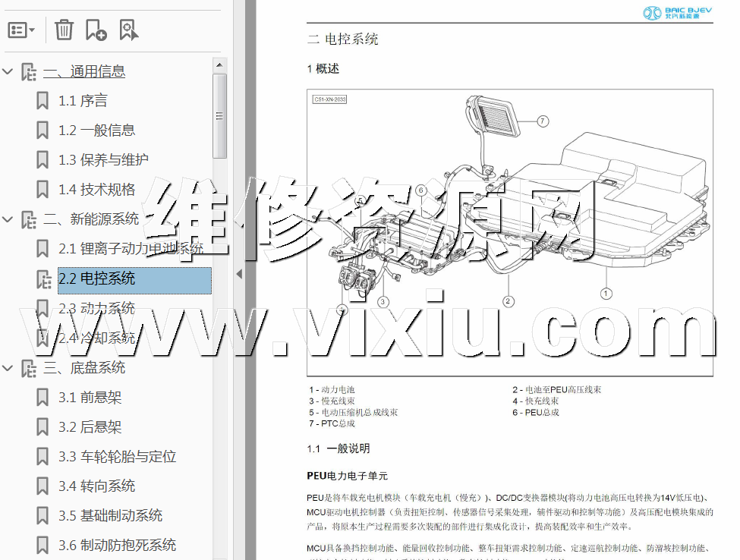
Task: Open the bookmark options menu icon
Action: [x=21, y=30]
